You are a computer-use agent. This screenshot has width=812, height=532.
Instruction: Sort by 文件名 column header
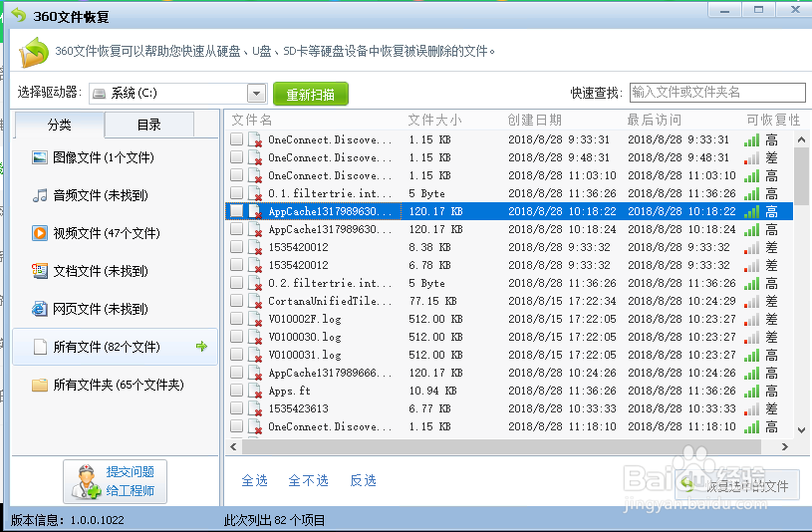pyautogui.click(x=252, y=121)
